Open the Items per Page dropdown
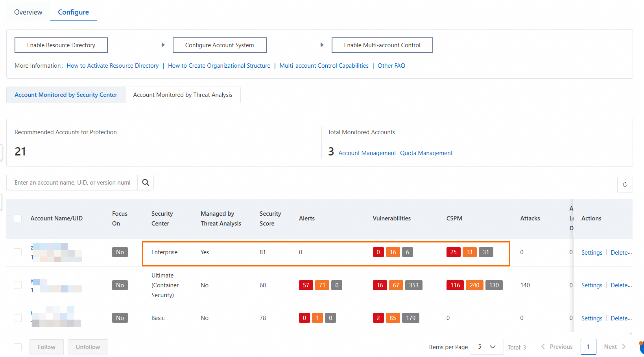The image size is (644, 357). pos(487,347)
